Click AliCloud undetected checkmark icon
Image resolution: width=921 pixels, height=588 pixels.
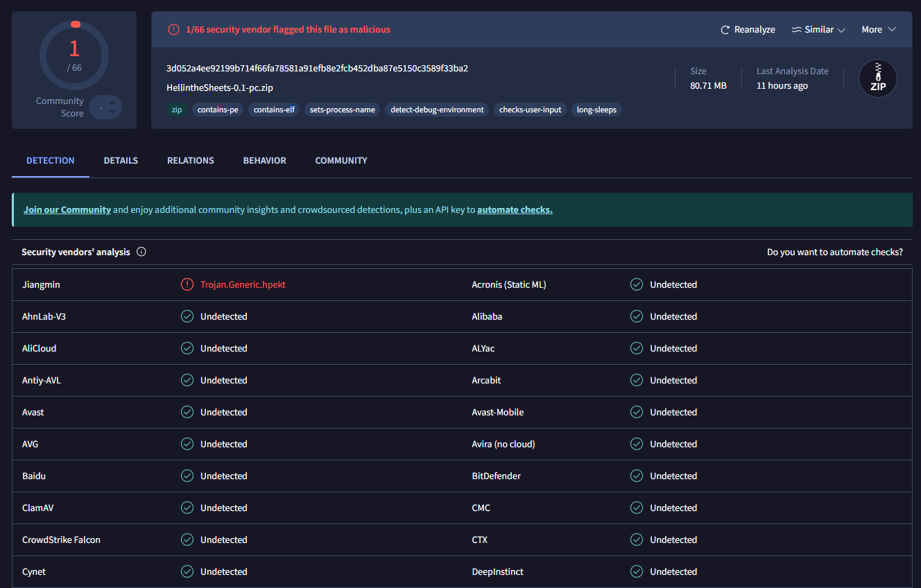(187, 348)
